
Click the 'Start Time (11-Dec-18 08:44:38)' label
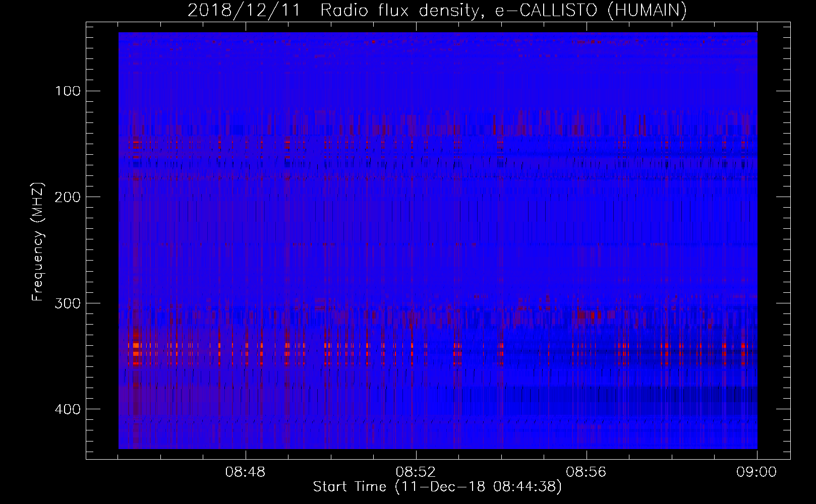437,487
